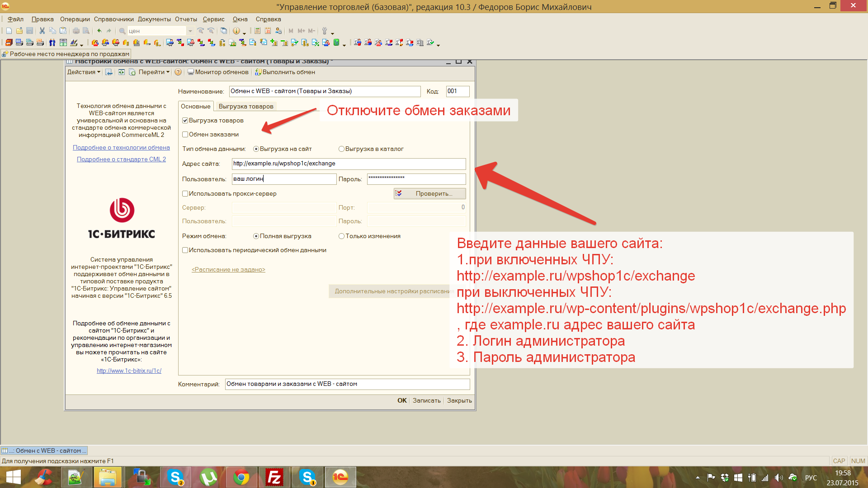
Task: Click the 'Рабочее место менеджера по продажам' panel button
Action: coord(66,54)
